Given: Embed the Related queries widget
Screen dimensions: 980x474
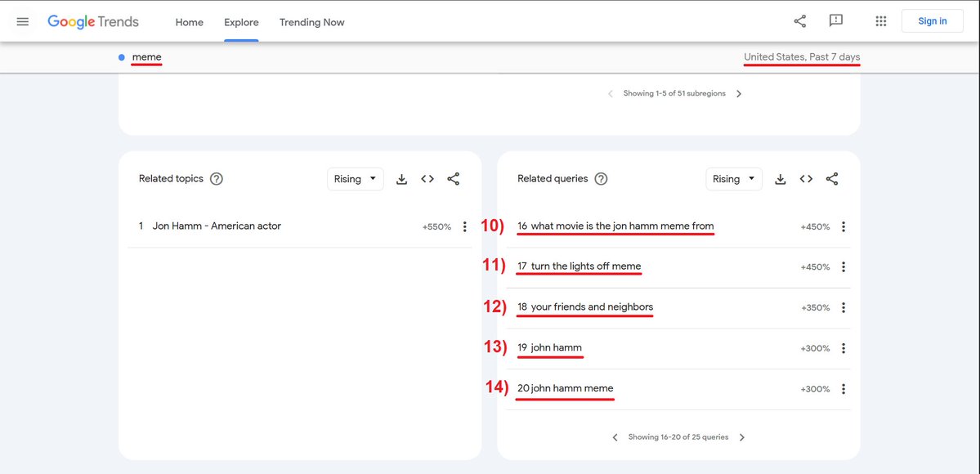Looking at the screenshot, I should [x=806, y=179].
